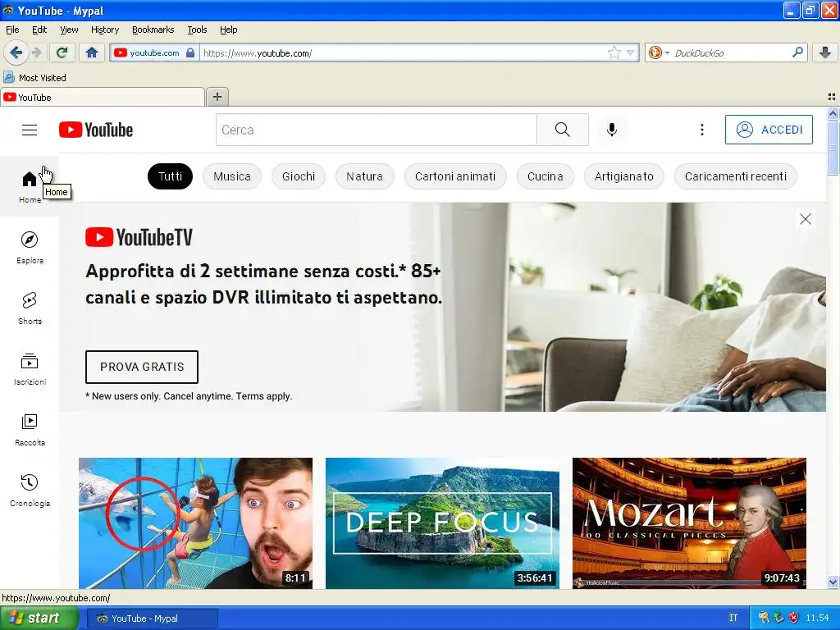Viewport: 840px width, 630px height.
Task: Click the IT language indicator
Action: click(x=733, y=619)
